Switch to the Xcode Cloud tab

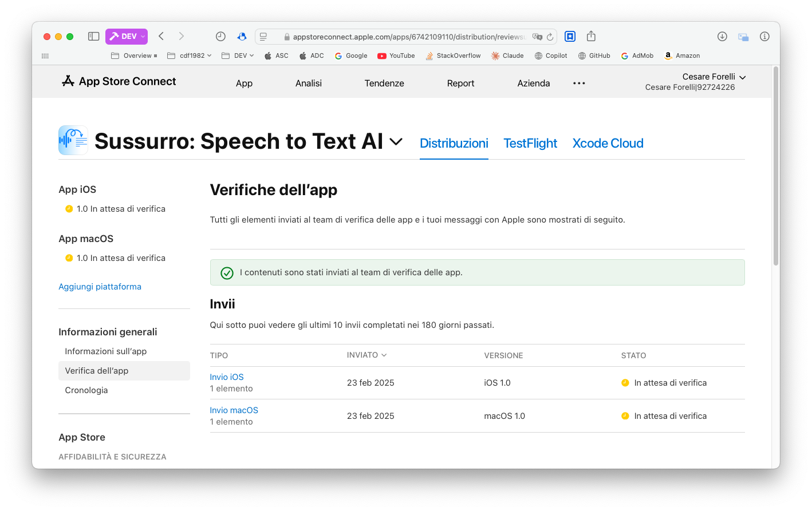pyautogui.click(x=608, y=144)
